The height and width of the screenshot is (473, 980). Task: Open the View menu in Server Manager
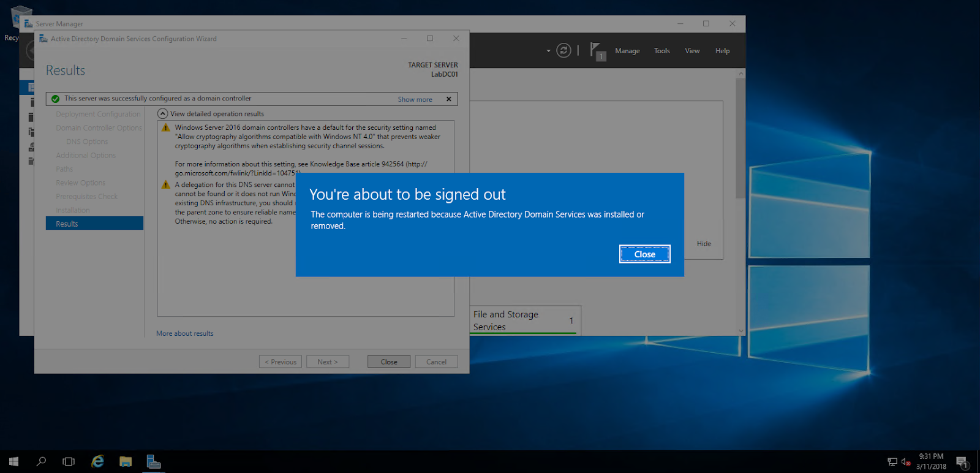[692, 51]
